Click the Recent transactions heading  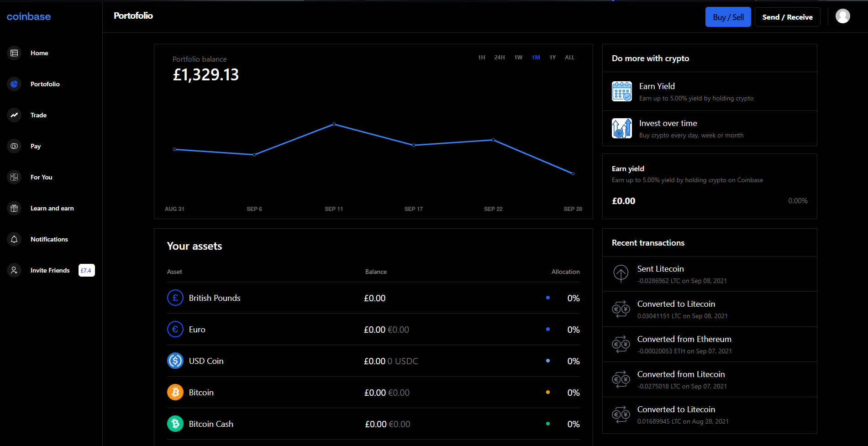click(x=648, y=243)
